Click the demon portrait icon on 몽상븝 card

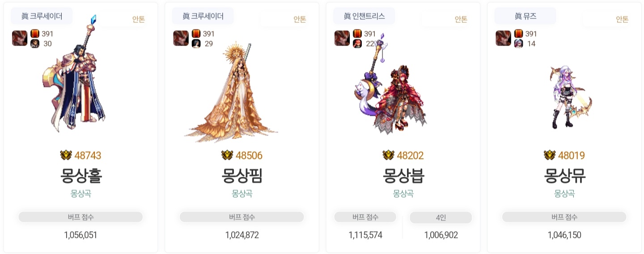[x=342, y=38]
